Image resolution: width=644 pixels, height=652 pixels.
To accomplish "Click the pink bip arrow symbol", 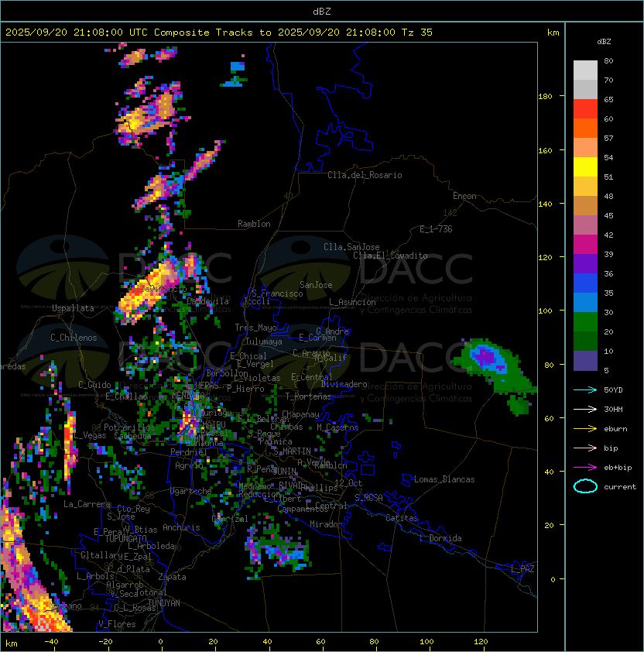I will [x=585, y=448].
